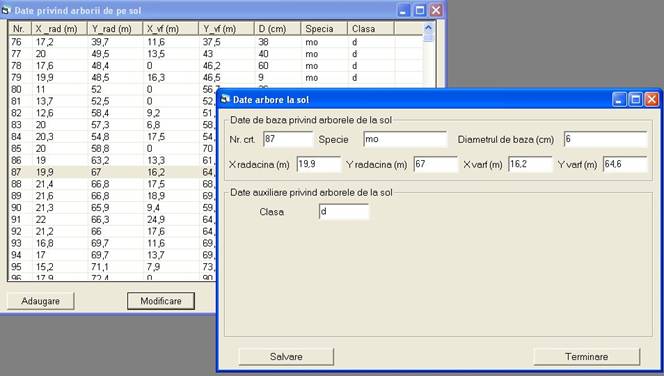Click the Specia column header
Screen dimensions: 664x376
pos(324,29)
